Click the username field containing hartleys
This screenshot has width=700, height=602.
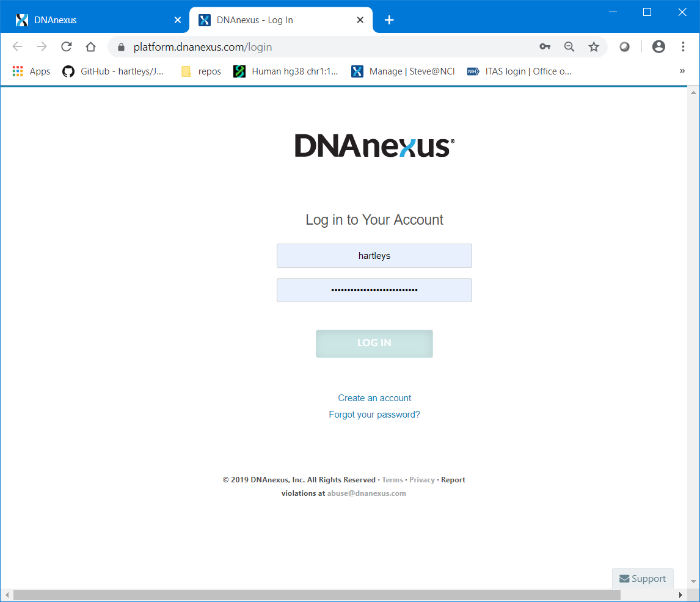(374, 256)
